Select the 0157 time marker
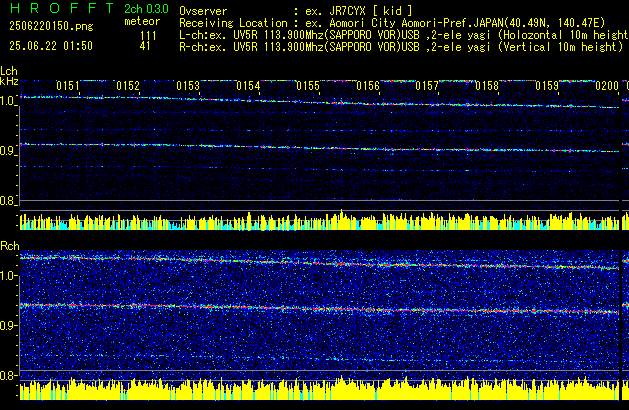Image resolution: width=629 pixels, height=410 pixels. point(427,86)
